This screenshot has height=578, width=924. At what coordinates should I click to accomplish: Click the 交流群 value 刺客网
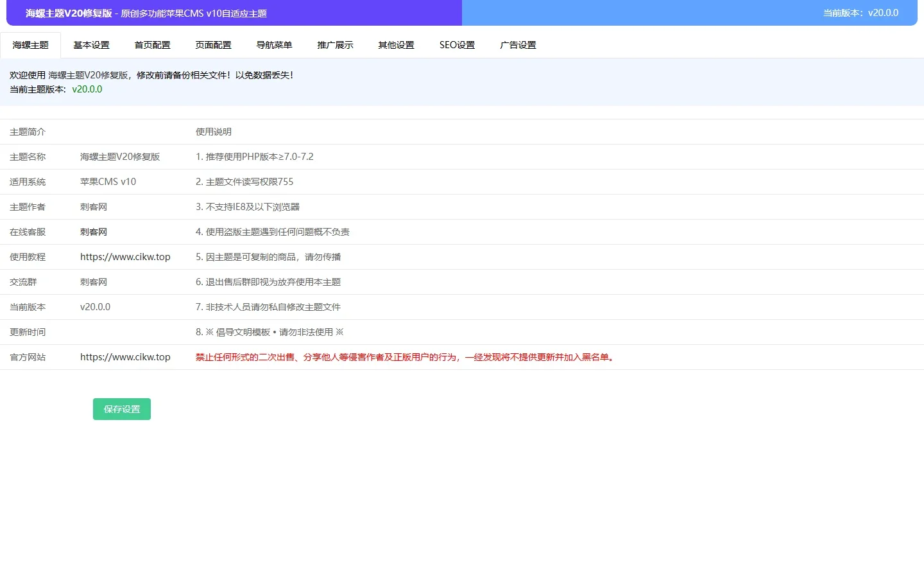(94, 282)
